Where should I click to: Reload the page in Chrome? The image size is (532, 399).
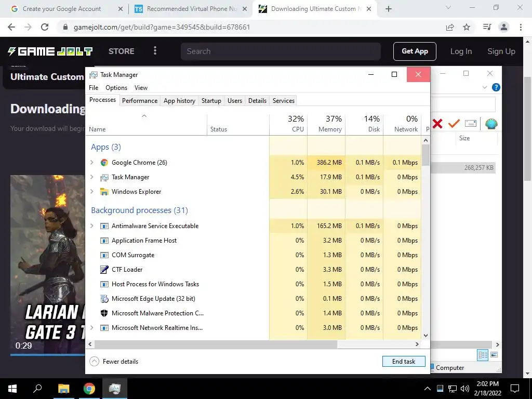[x=45, y=27]
